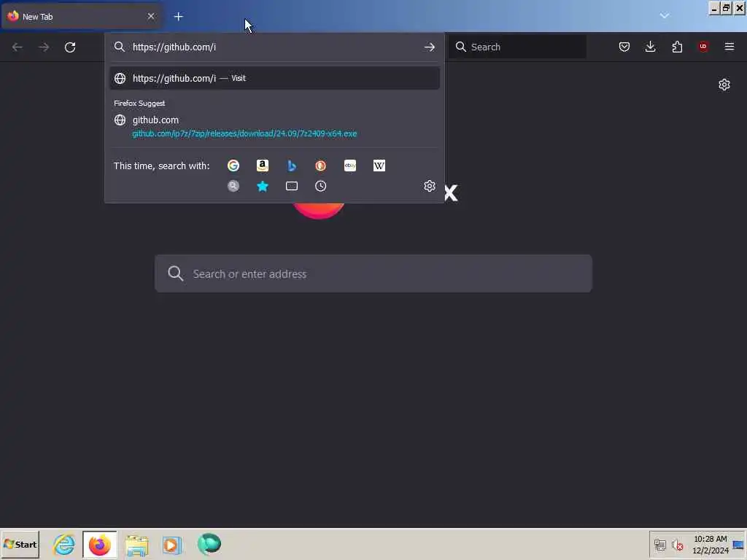Search this time with Google
The image size is (747, 560).
[233, 166]
